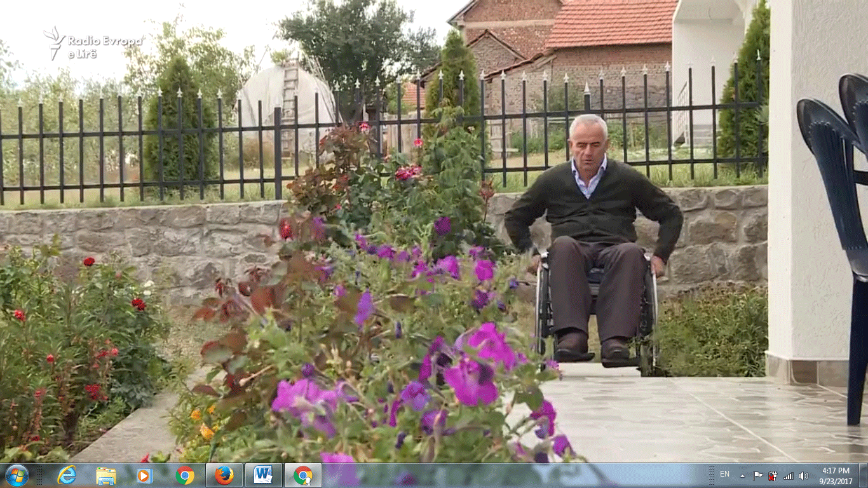The image size is (868, 488).
Task: Open the EN input language selector
Action: coord(724,474)
